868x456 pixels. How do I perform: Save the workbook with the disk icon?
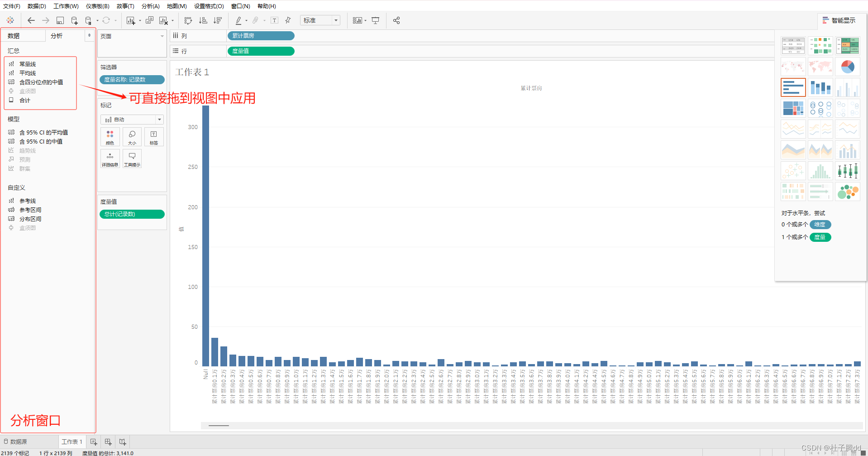coord(60,20)
